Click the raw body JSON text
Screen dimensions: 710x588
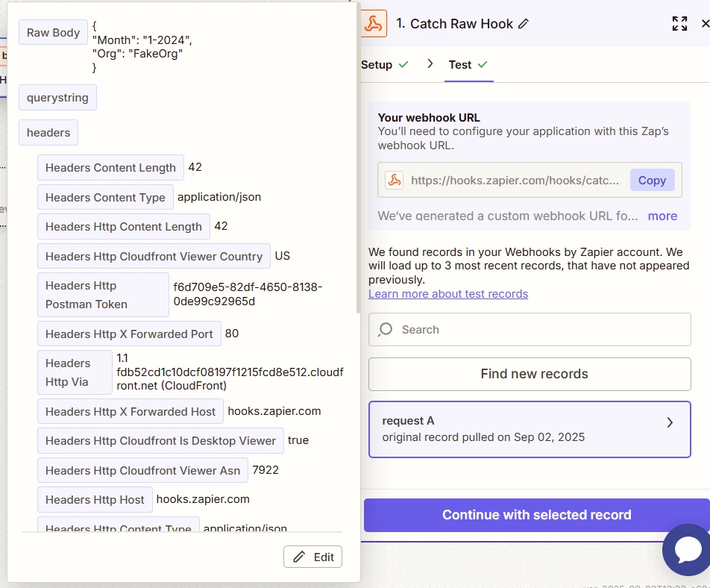point(142,47)
